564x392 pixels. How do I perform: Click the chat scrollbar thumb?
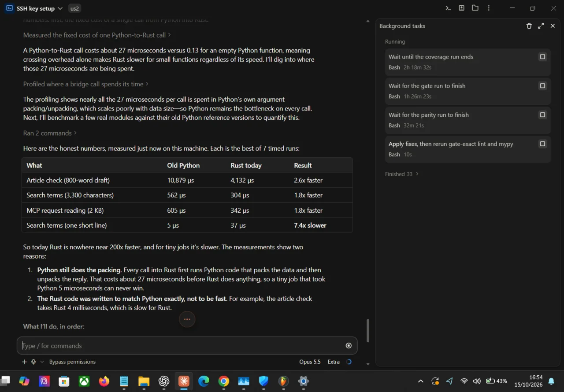[x=367, y=330]
